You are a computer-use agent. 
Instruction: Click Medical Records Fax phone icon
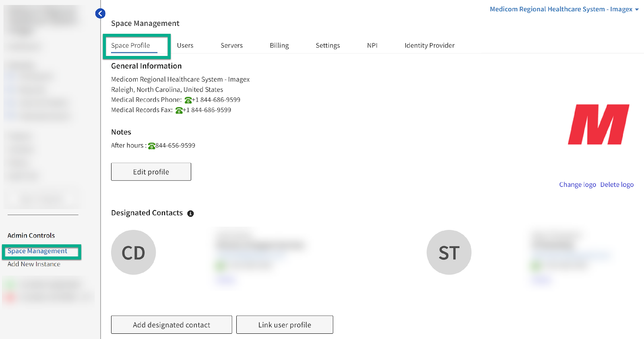click(x=179, y=110)
